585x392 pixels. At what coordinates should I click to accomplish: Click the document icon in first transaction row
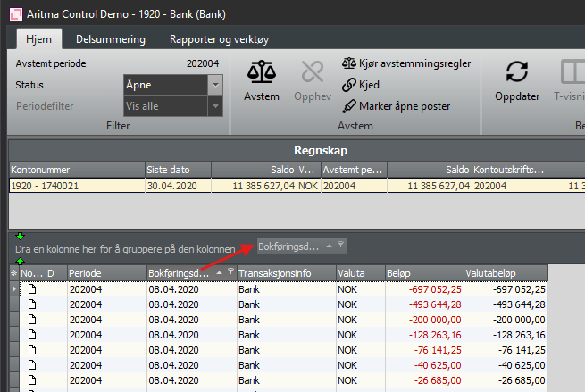click(x=31, y=289)
